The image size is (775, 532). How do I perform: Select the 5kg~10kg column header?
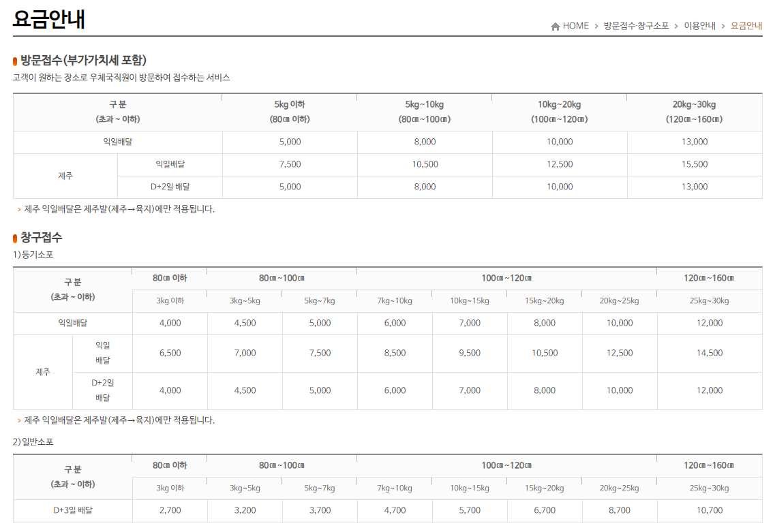[x=425, y=112]
